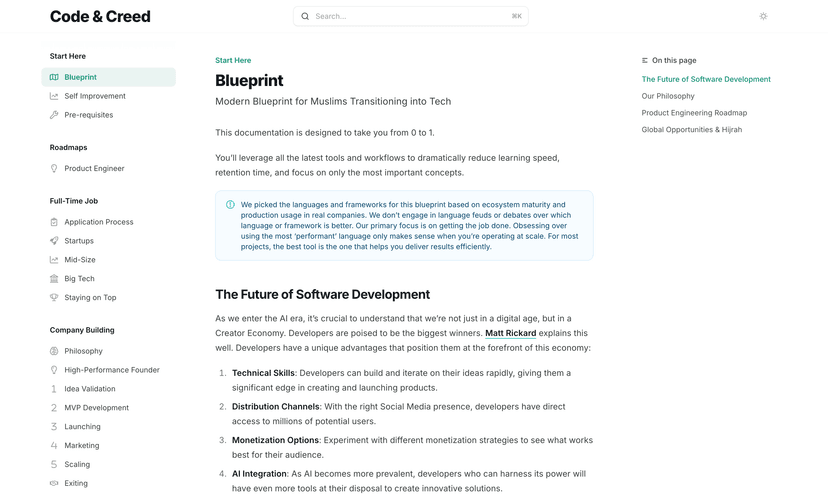Click the ⌘K shortcut hint in search
Image resolution: width=828 pixels, height=502 pixels.
516,16
